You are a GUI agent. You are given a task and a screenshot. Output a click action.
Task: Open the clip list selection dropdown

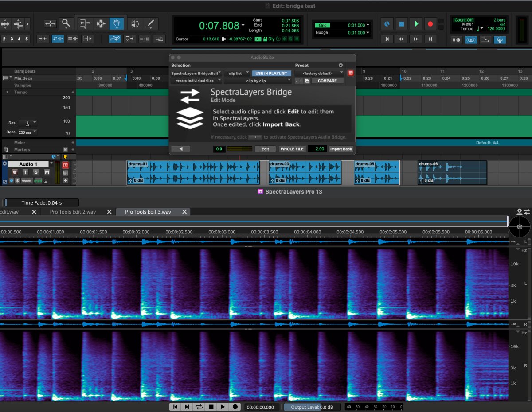point(237,73)
